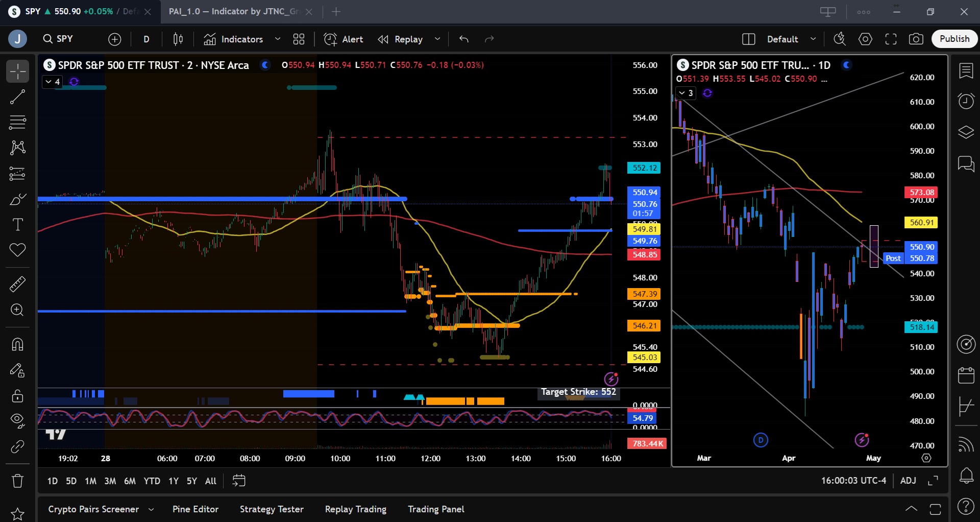
Task: Open the watchlist panel icon
Action: click(966, 71)
